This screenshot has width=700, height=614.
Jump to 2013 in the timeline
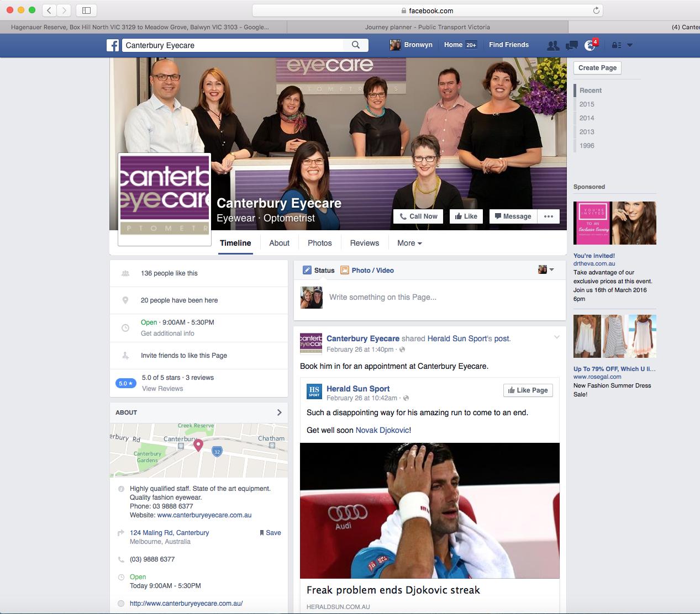(587, 132)
